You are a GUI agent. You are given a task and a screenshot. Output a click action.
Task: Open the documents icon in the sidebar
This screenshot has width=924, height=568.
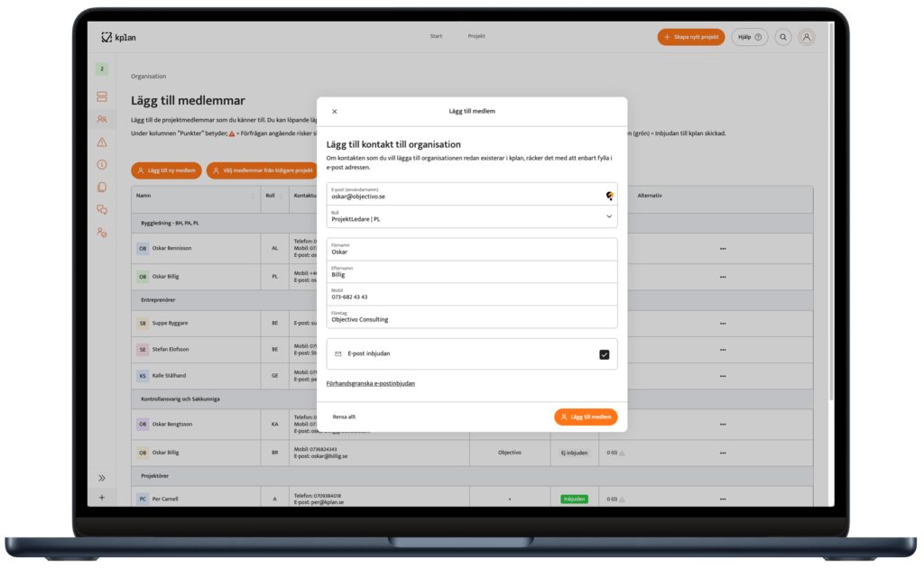pos(102,187)
